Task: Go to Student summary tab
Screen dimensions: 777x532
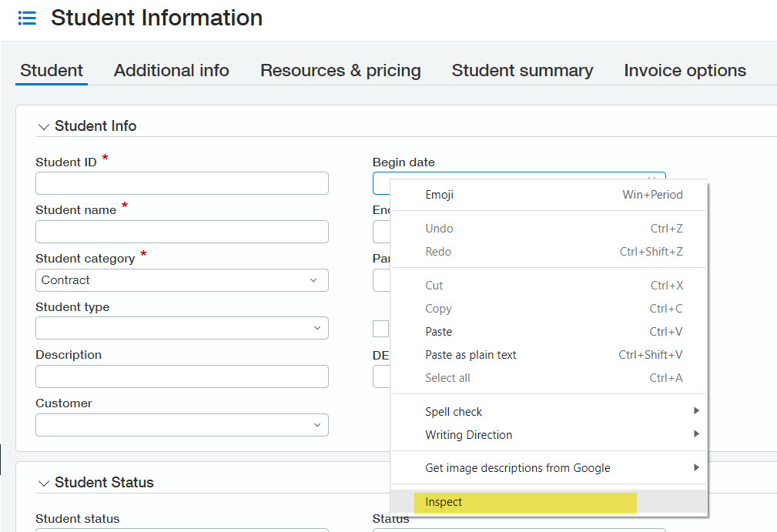Action: point(522,71)
